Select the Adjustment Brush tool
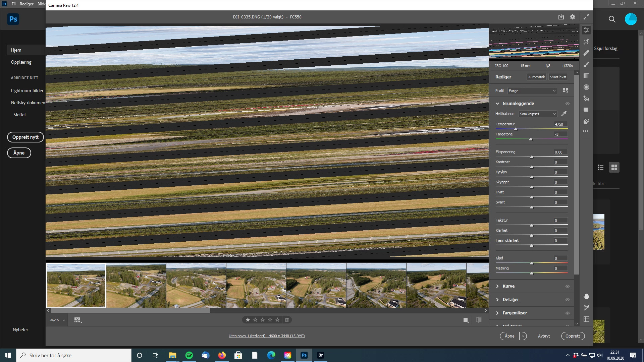The width and height of the screenshot is (644, 362). click(586, 64)
